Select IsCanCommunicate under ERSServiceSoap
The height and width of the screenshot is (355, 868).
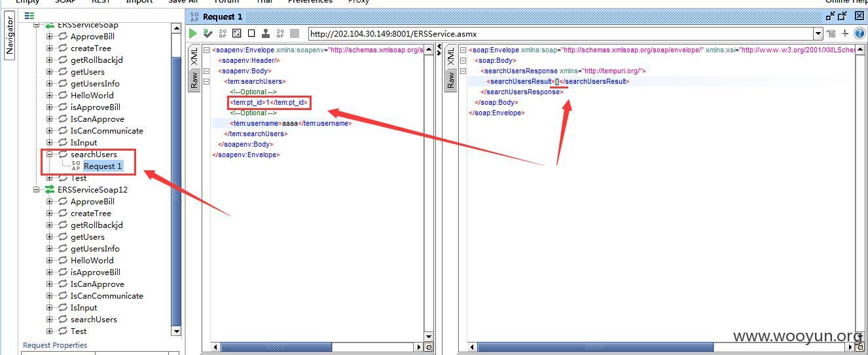(x=107, y=131)
